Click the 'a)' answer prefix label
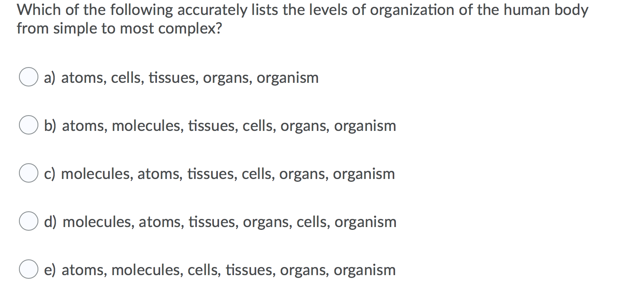644x303 pixels. [49, 78]
